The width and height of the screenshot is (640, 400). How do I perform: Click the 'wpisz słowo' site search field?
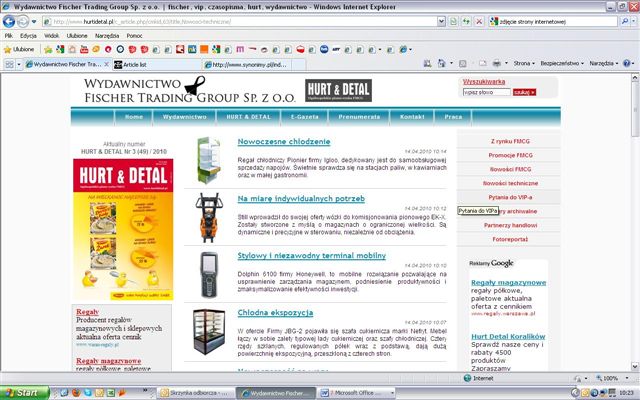[x=486, y=92]
